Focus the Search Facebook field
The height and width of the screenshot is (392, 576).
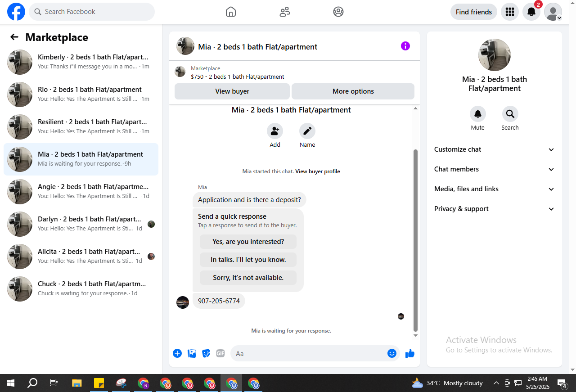tap(92, 12)
